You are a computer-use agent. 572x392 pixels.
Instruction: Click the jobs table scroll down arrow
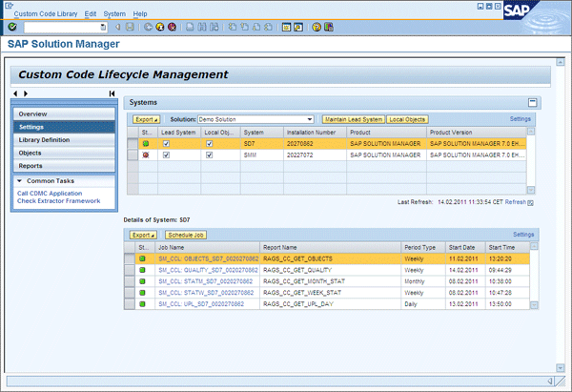pos(534,305)
